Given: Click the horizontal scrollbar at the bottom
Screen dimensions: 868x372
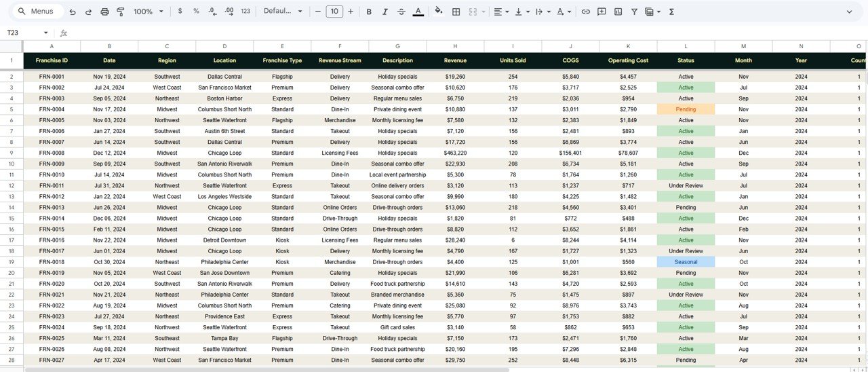Looking at the screenshot, I should point(267,369).
